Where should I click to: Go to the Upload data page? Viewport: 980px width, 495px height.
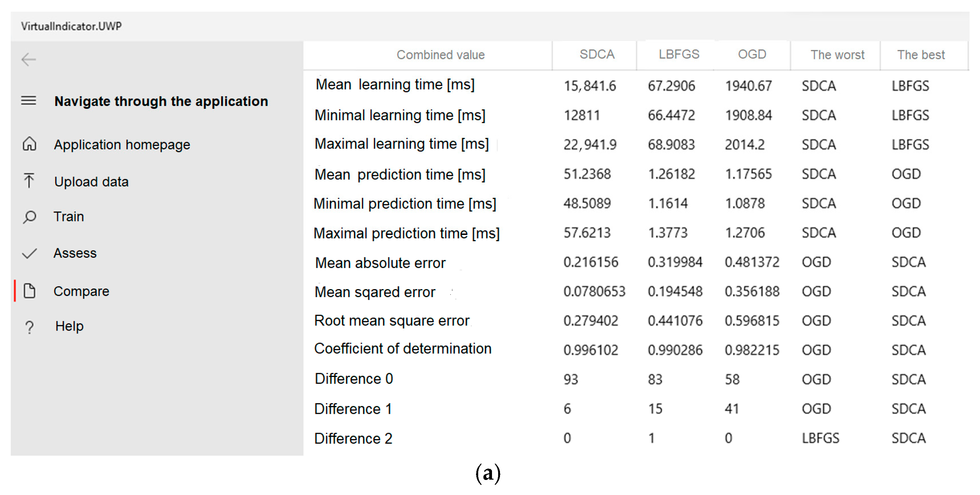click(x=91, y=182)
